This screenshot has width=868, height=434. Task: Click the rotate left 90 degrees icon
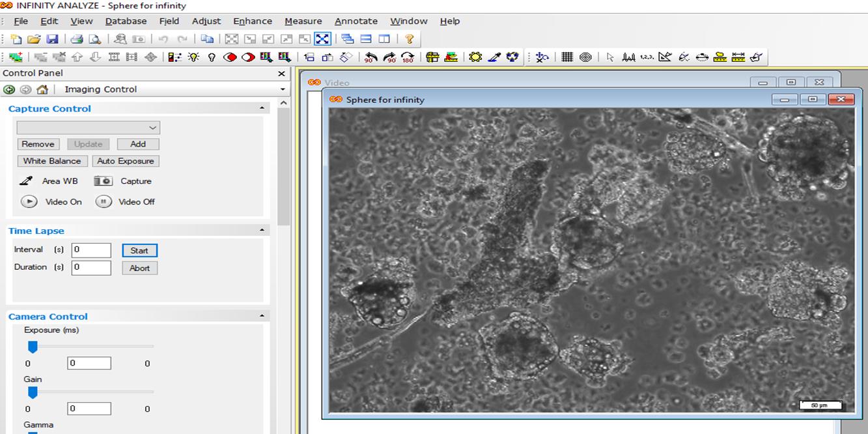(371, 57)
